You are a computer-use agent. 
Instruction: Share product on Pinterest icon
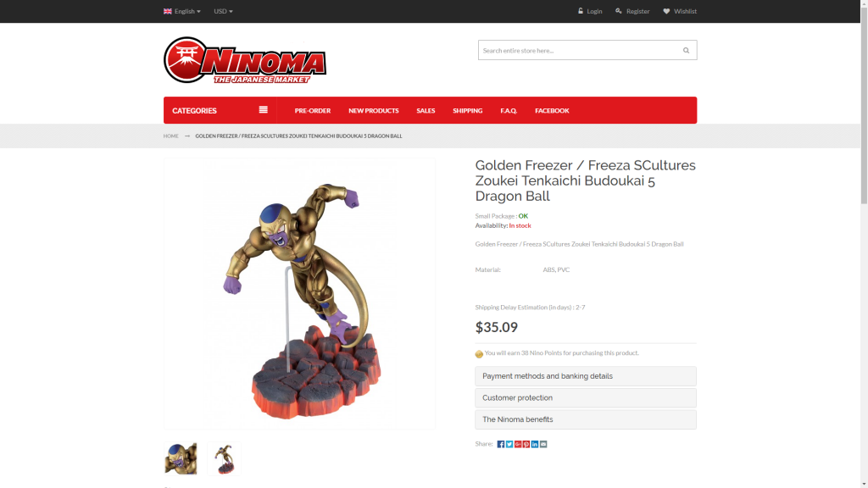click(x=526, y=444)
